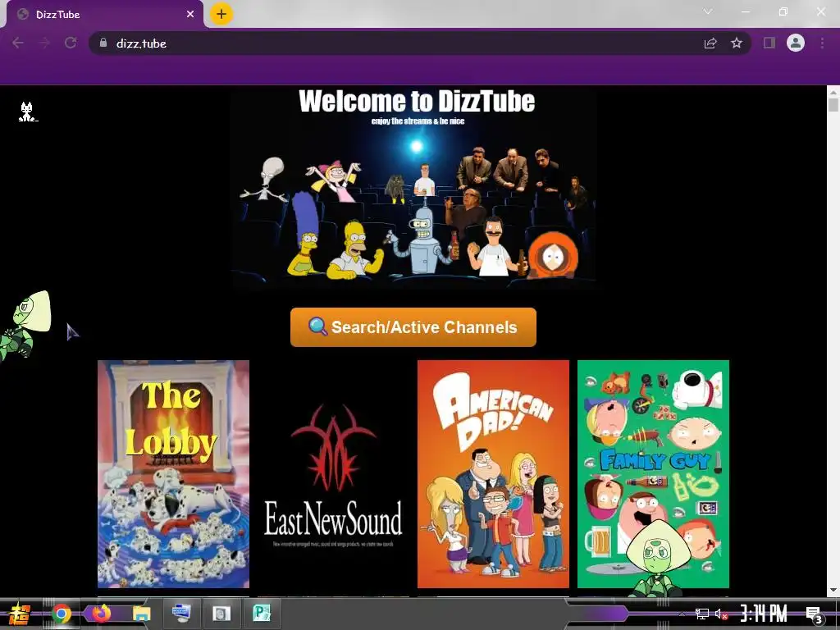This screenshot has width=840, height=630.
Task: Open the computer monitor taskbar app
Action: 181,614
